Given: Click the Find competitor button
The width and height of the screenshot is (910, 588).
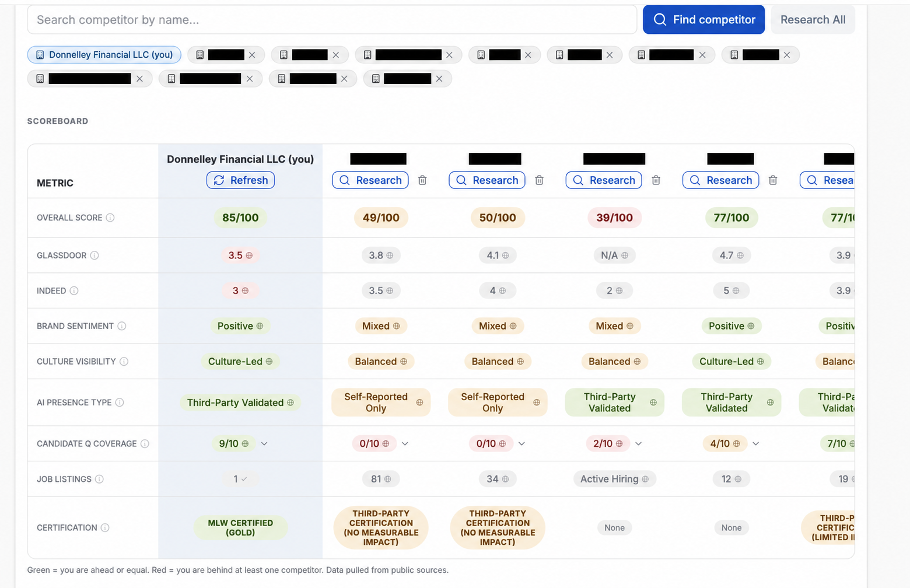Looking at the screenshot, I should click(703, 20).
